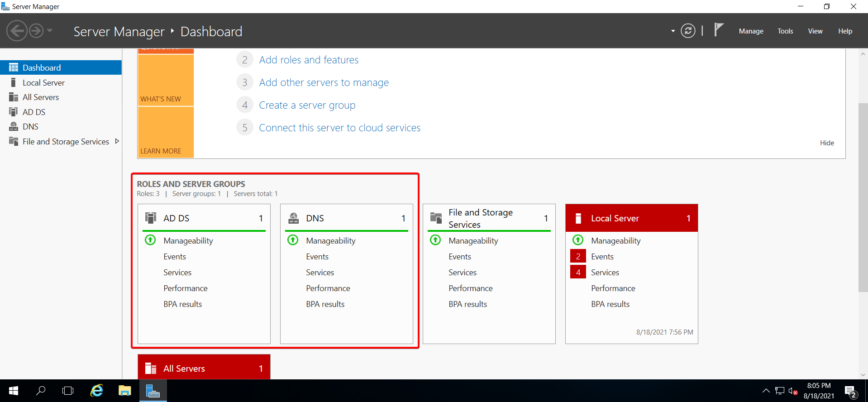Open AD DS tile title

(x=176, y=218)
